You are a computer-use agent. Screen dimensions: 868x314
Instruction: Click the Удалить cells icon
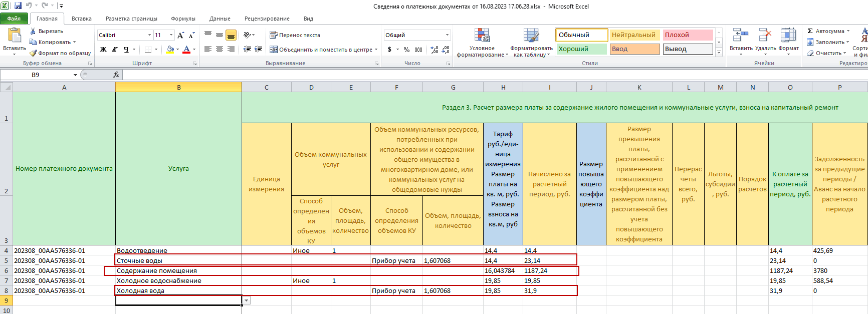[x=765, y=35]
